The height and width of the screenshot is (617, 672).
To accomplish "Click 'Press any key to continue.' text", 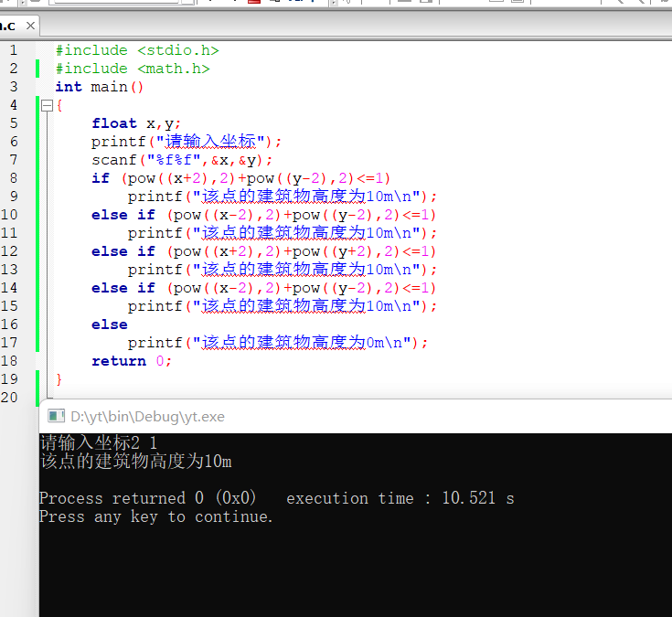I will pos(156,516).
